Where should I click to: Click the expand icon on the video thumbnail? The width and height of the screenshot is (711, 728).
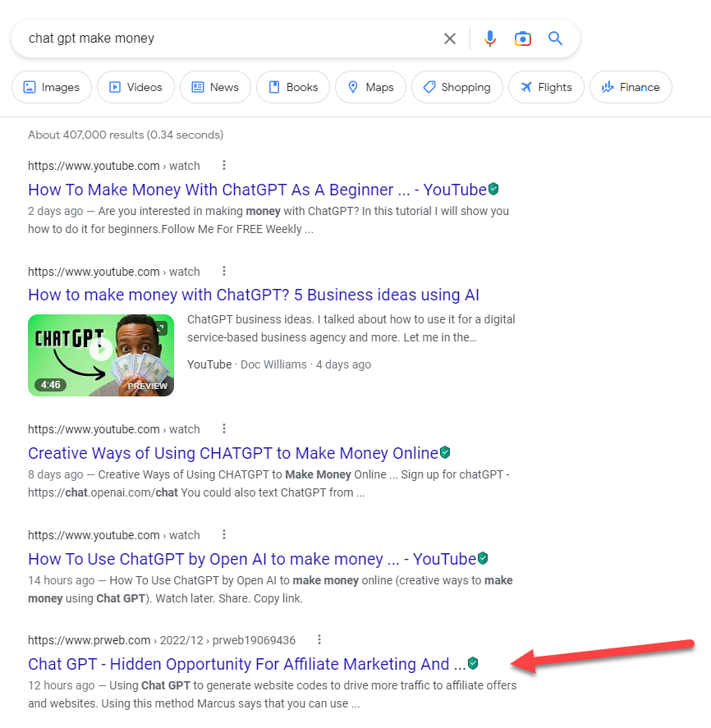tap(161, 328)
